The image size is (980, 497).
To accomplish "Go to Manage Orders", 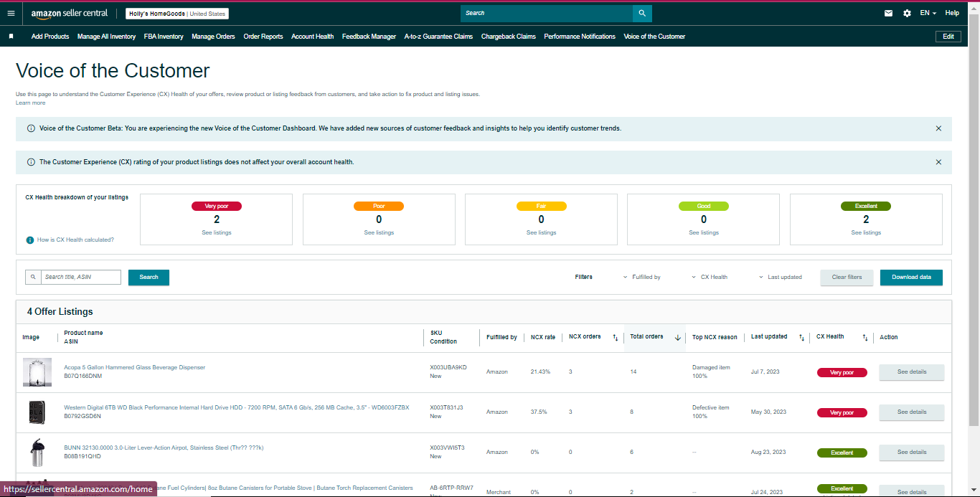I will point(213,37).
